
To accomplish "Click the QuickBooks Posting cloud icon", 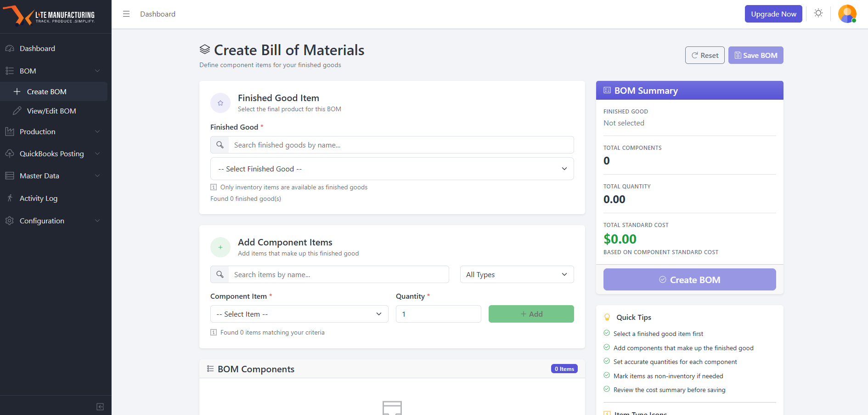I will (x=10, y=153).
